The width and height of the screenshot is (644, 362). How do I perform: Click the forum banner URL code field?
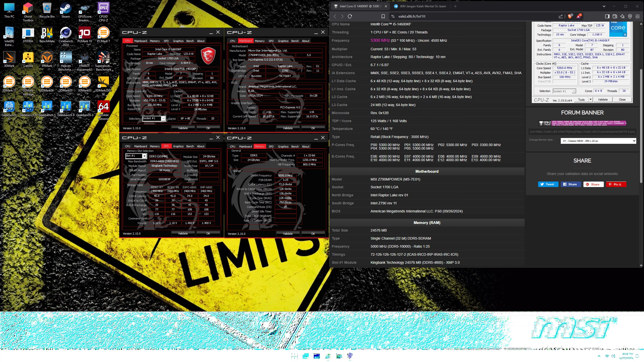(x=582, y=131)
